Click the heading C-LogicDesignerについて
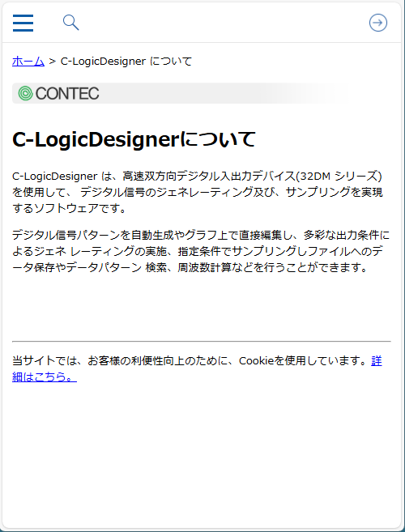 134,139
